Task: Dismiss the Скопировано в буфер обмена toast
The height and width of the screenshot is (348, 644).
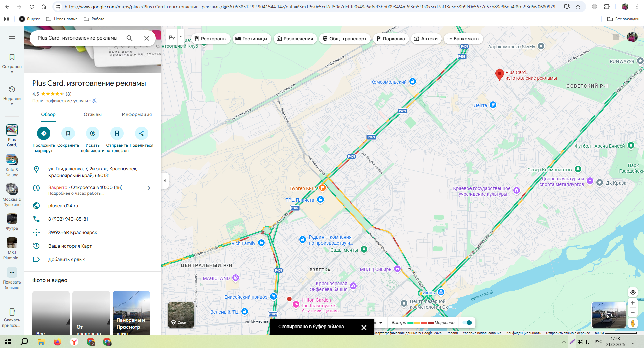Action: pyautogui.click(x=364, y=327)
